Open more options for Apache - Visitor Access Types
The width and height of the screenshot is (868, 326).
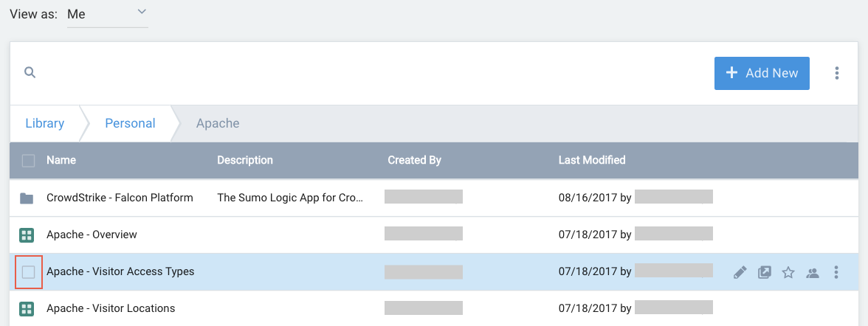(836, 272)
